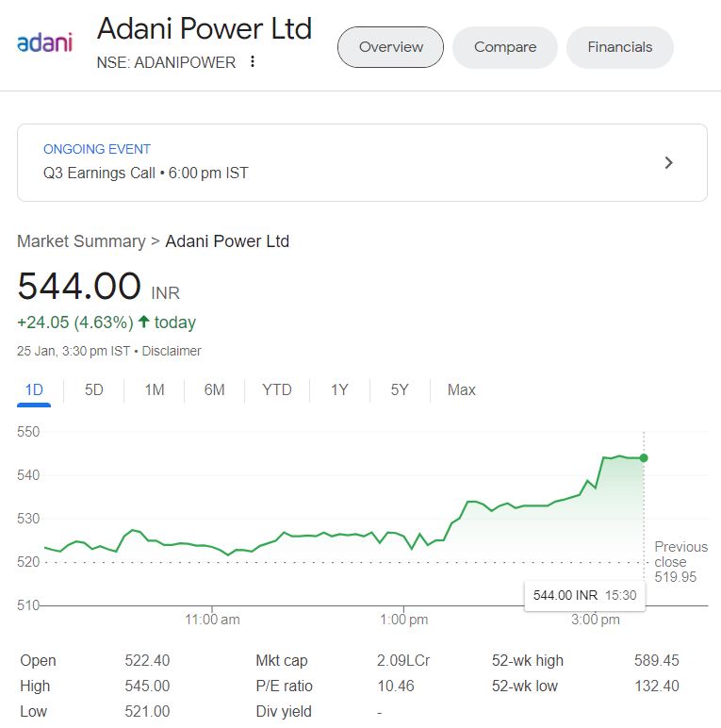Image resolution: width=721 pixels, height=728 pixels.
Task: Switch to the Compare tab
Action: point(505,47)
